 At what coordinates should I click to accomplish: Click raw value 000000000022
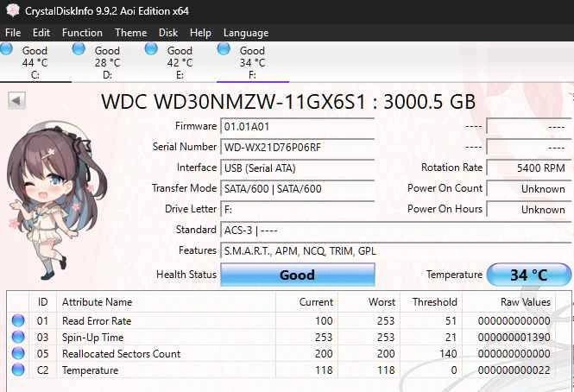(x=514, y=370)
